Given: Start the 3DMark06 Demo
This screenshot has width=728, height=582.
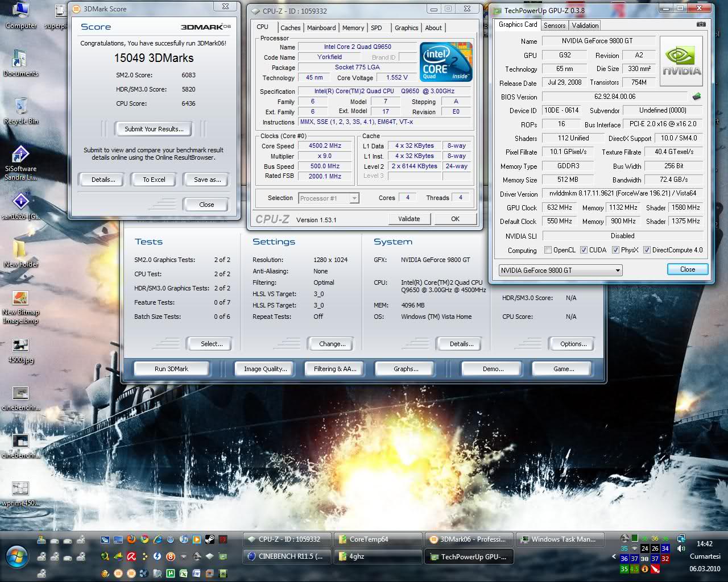Looking at the screenshot, I should 493,369.
